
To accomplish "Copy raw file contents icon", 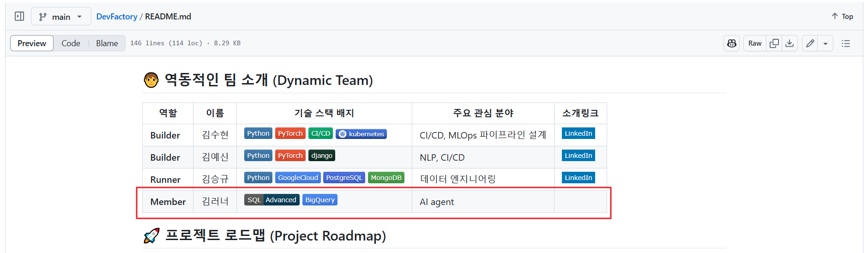I will 774,43.
